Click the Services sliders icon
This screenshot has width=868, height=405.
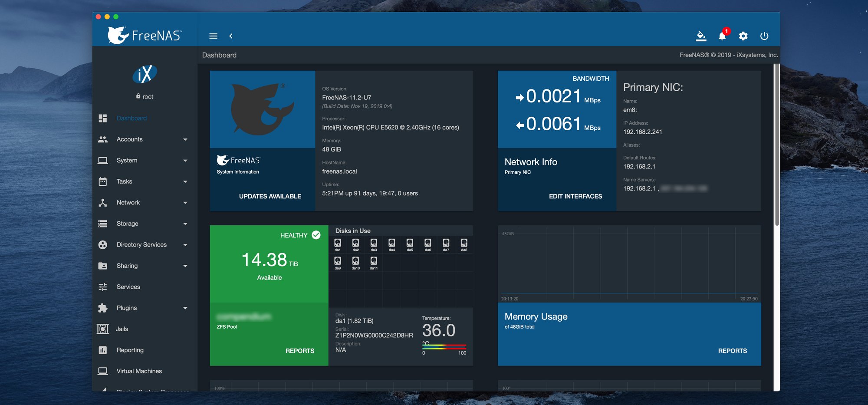[103, 287]
